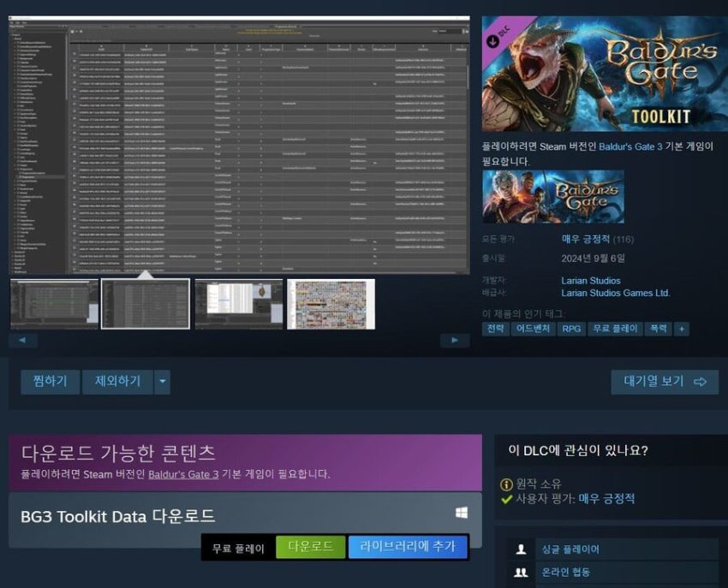Click the 2024년 9월 6일 release date text
The height and width of the screenshot is (588, 728).
593,258
